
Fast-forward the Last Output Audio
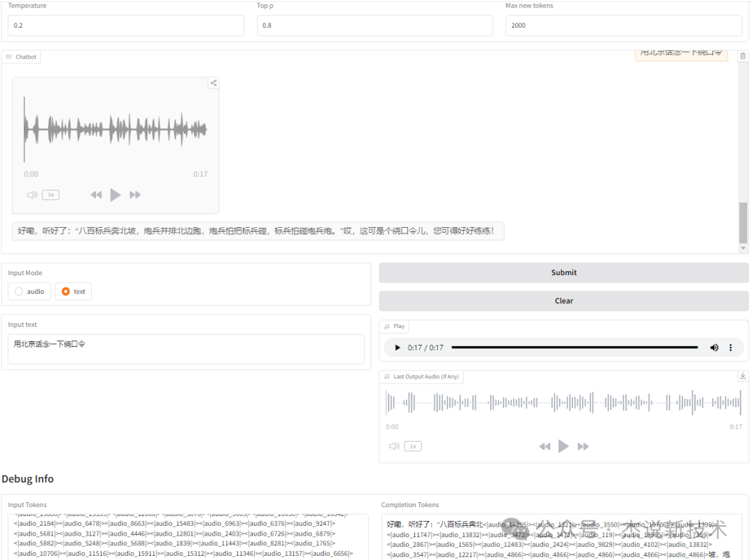coord(583,446)
